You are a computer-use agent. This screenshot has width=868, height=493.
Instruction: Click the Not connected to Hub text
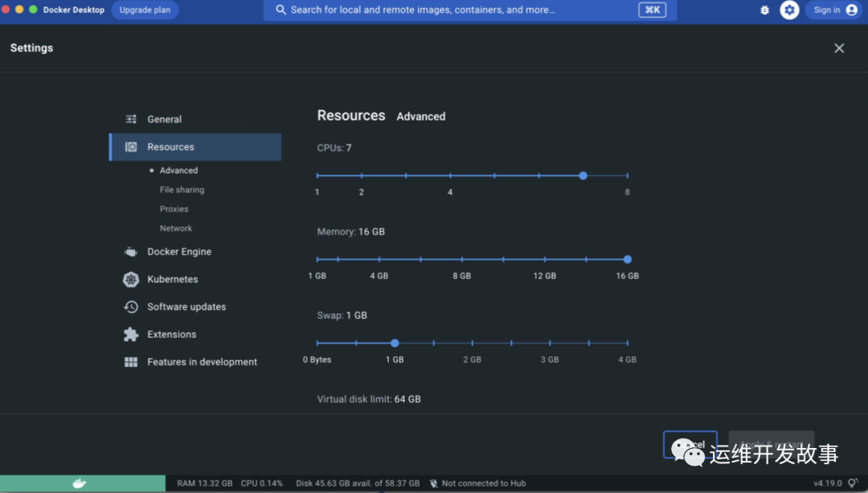(483, 483)
